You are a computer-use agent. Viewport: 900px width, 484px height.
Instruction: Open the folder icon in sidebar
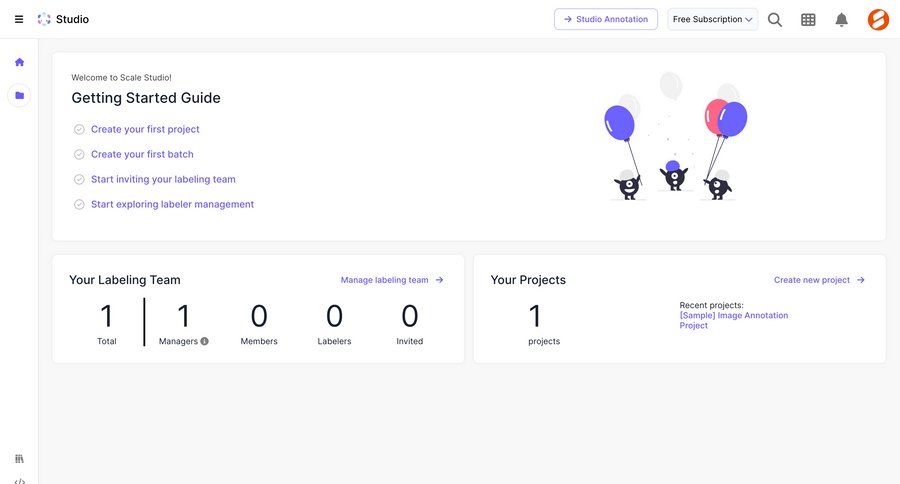tap(20, 95)
